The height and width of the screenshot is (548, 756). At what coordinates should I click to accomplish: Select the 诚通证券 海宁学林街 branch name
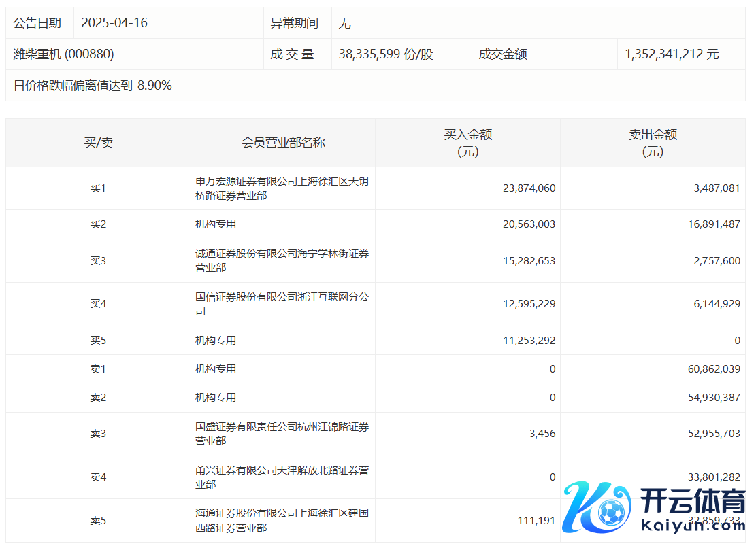pyautogui.click(x=282, y=260)
